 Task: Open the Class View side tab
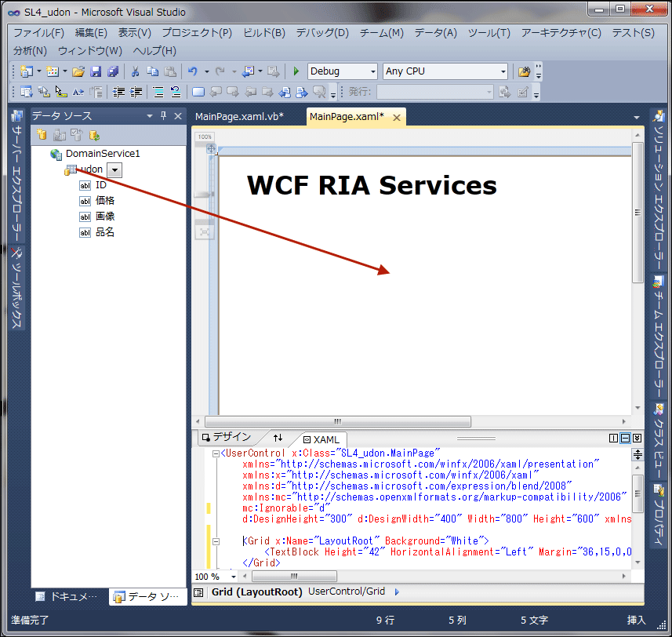(x=659, y=441)
